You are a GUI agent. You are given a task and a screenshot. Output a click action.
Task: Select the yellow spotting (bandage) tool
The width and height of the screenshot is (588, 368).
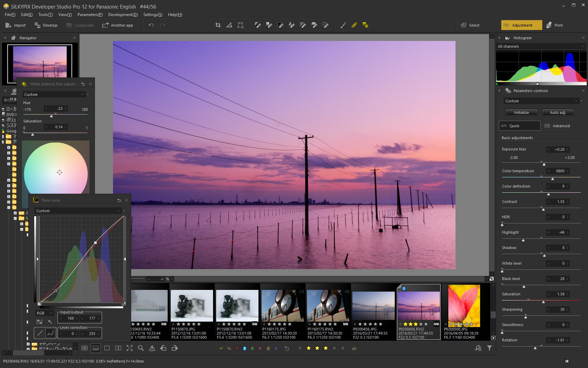[x=354, y=25]
